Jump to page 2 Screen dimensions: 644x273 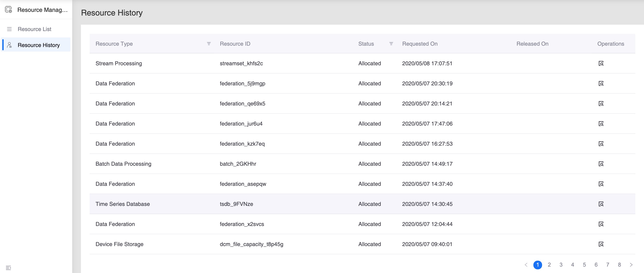(549, 265)
